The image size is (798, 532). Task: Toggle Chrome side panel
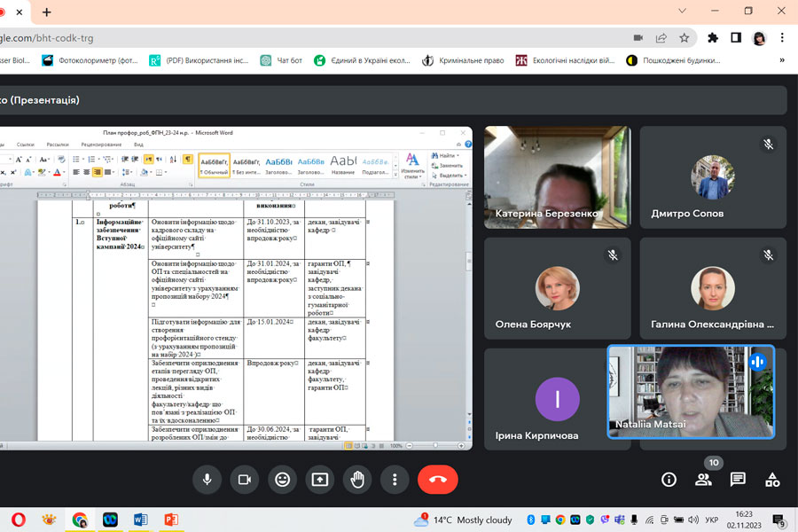pyautogui.click(x=736, y=37)
